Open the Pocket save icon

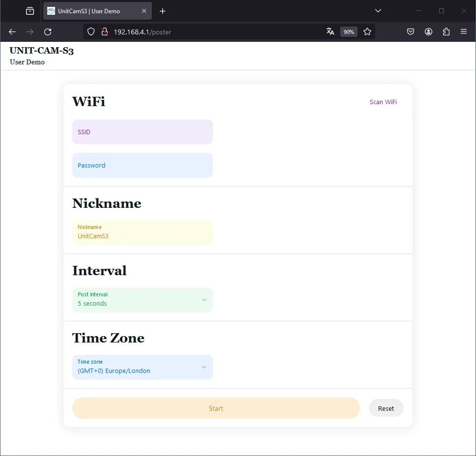pos(411,32)
